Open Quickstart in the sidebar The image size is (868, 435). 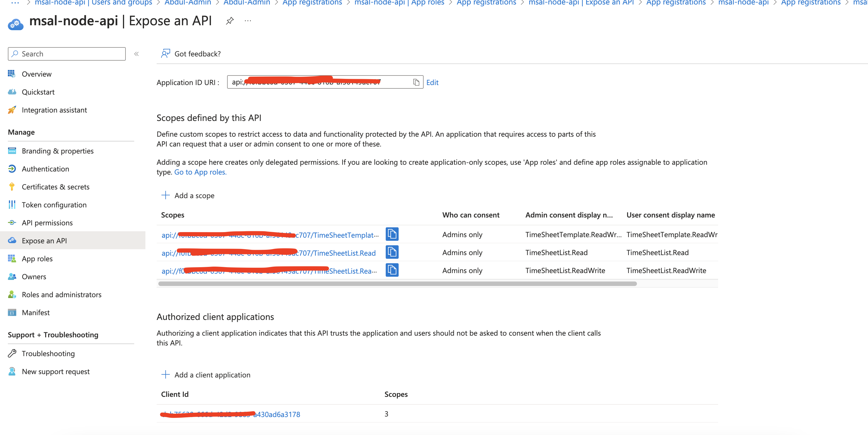click(x=38, y=92)
